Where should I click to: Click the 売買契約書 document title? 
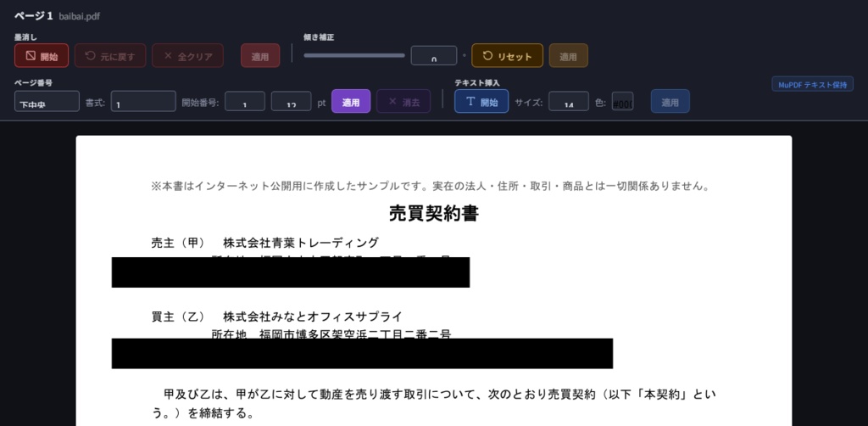pyautogui.click(x=434, y=213)
